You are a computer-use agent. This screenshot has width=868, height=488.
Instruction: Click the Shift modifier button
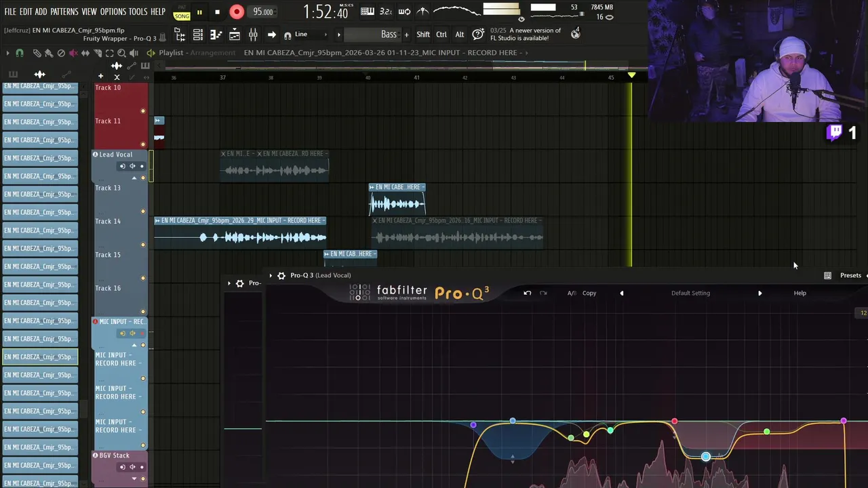pyautogui.click(x=423, y=35)
